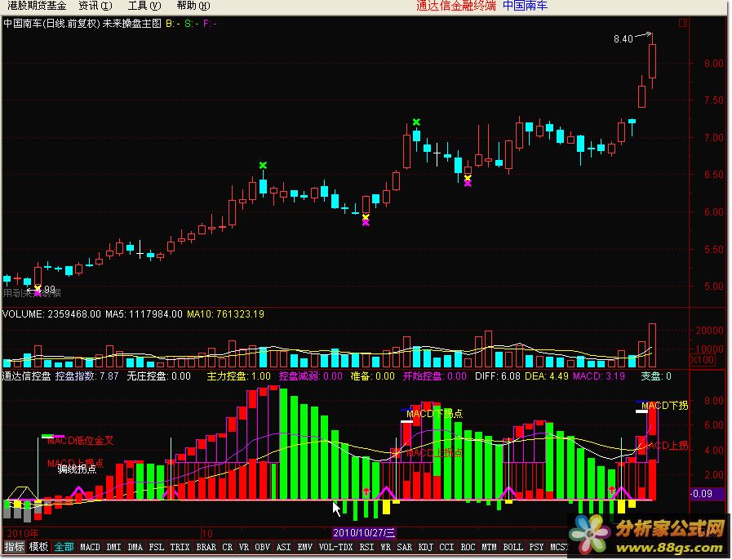Switch to the WR indicator tab
Viewport: 732px width, 560px height.
386,546
